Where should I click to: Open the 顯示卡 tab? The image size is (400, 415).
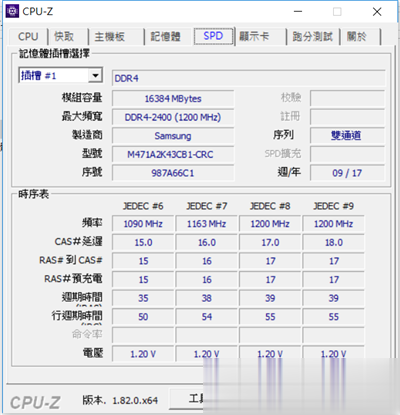[x=254, y=36]
